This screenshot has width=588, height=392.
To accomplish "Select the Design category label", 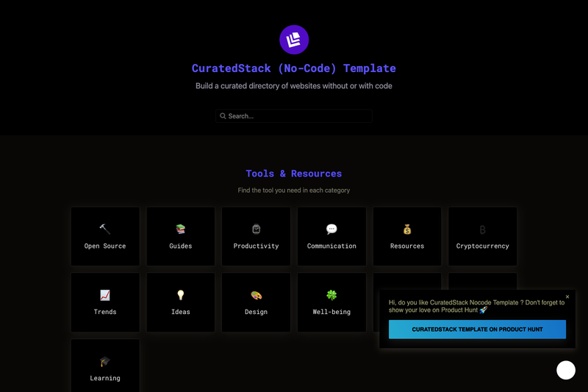I will tap(256, 312).
